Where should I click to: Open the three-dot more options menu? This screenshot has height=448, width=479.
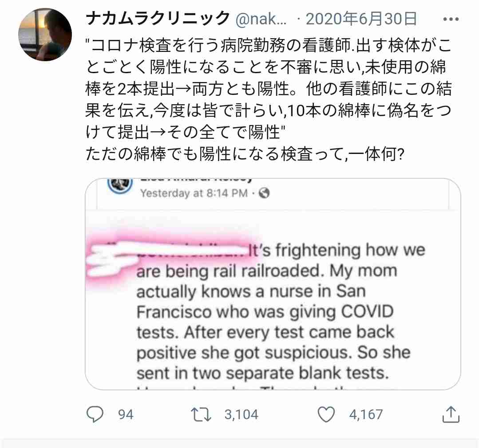451,19
